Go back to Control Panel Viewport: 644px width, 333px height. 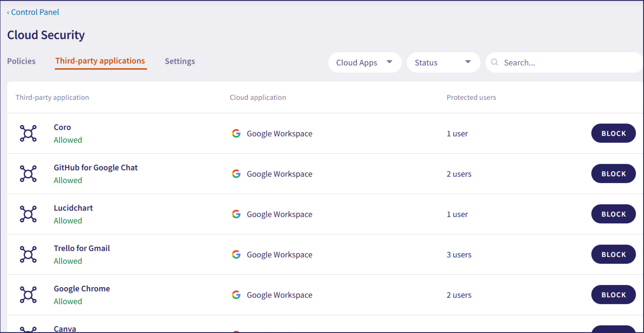(x=33, y=12)
